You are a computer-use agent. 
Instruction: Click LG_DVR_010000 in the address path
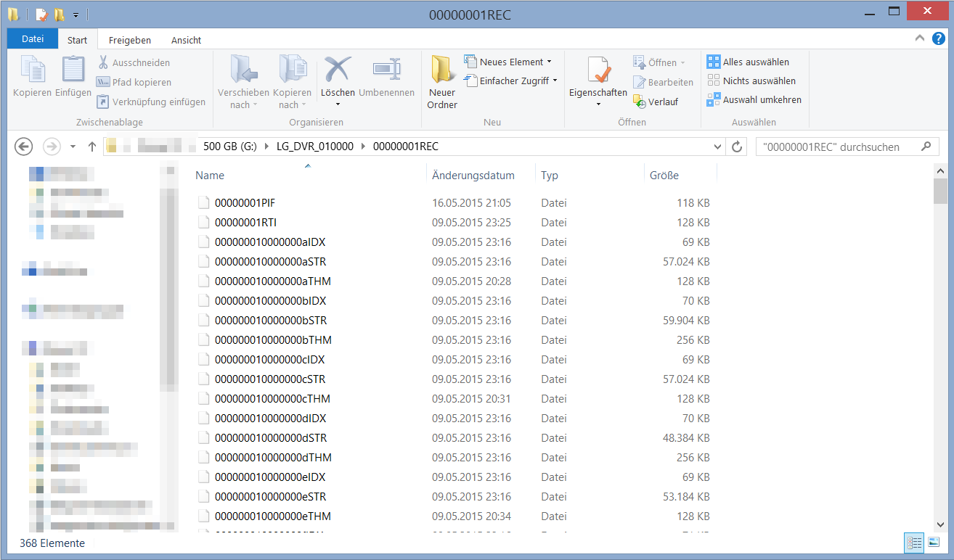[x=315, y=147]
